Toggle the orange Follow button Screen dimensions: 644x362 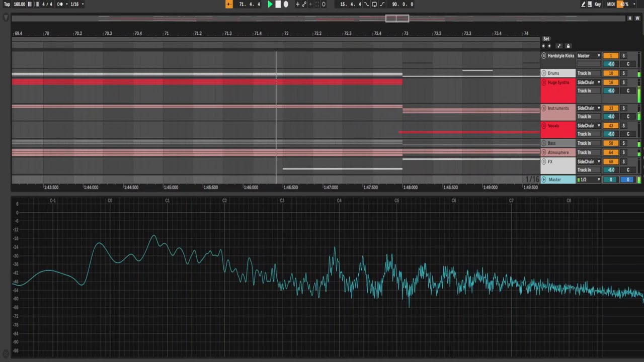pos(229,4)
